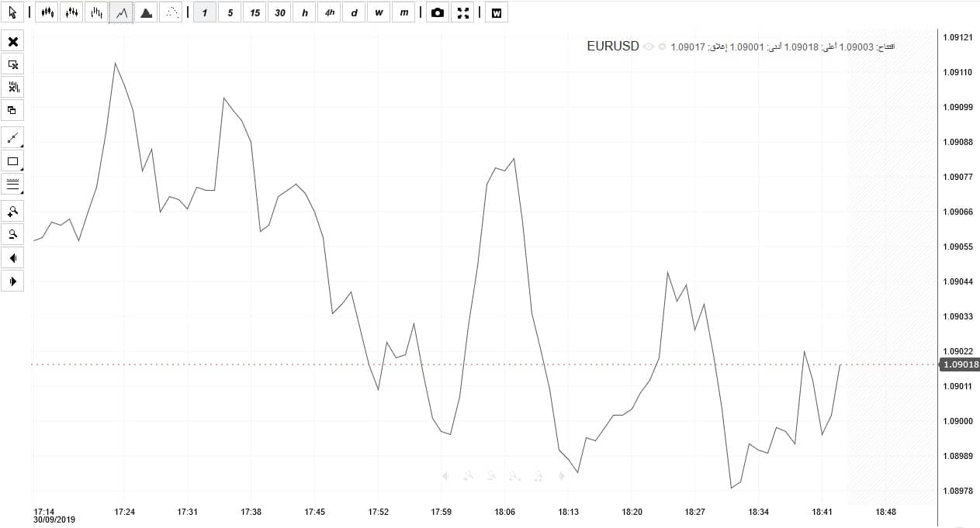Select the 15 minute timeframe
The height and width of the screenshot is (528, 980).
[255, 12]
